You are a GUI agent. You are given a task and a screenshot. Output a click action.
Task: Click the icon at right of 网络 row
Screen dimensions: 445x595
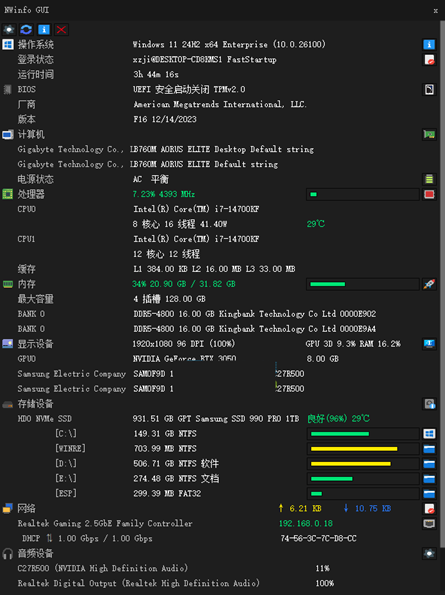point(429,509)
